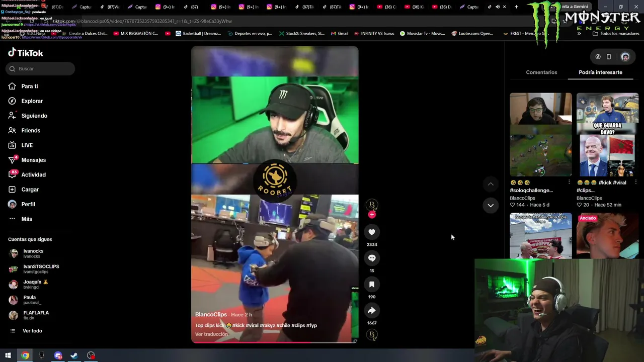Click the TikTok logo
Image resolution: width=644 pixels, height=362 pixels.
pos(26,53)
